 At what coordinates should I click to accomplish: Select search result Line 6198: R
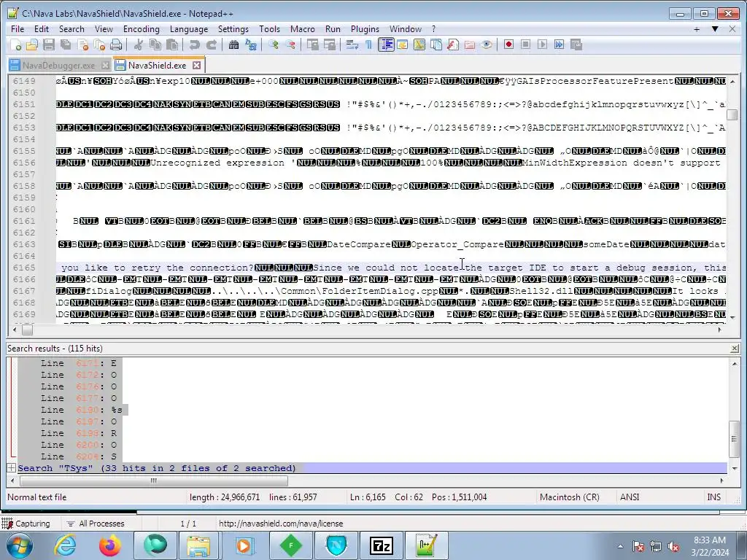(79, 433)
